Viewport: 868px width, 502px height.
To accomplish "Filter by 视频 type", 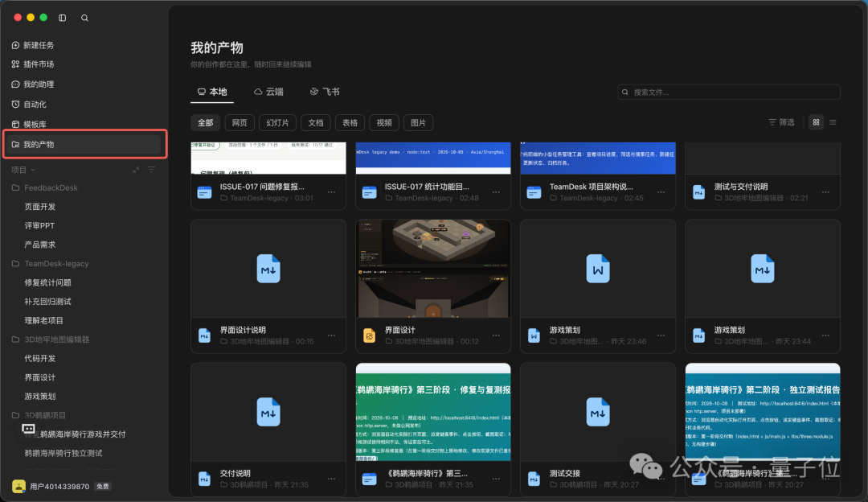I will click(384, 122).
